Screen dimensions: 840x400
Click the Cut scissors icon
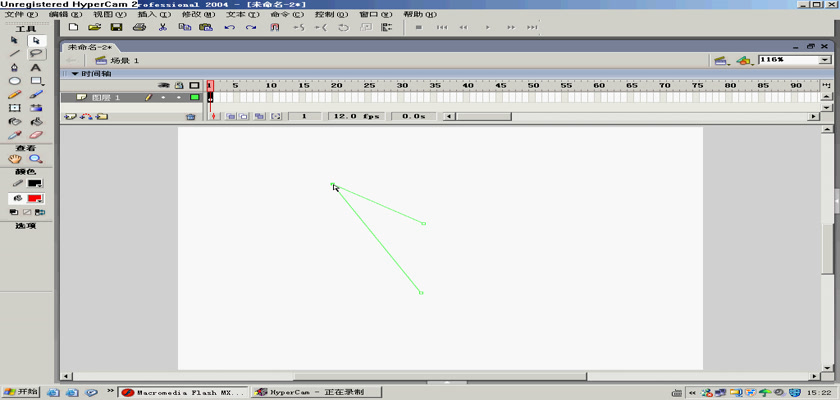(163, 27)
